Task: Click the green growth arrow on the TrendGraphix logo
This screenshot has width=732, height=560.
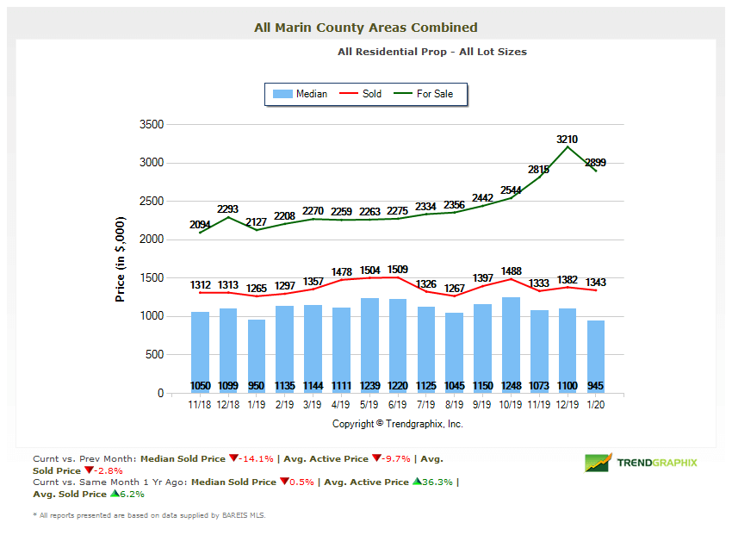Action: click(x=603, y=460)
